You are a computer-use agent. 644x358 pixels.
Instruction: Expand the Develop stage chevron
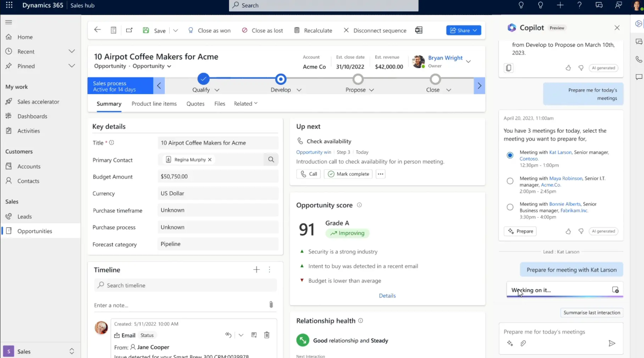coord(299,90)
